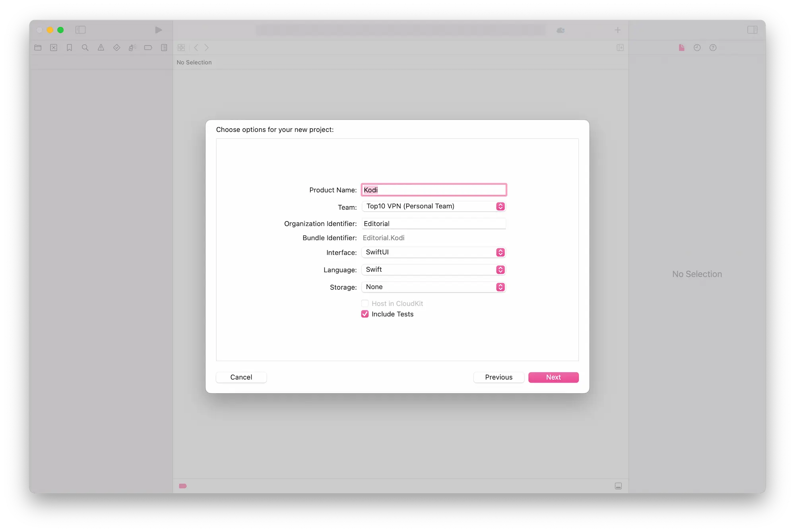The image size is (795, 532).
Task: Expand the Interface dropdown selector
Action: coord(500,252)
